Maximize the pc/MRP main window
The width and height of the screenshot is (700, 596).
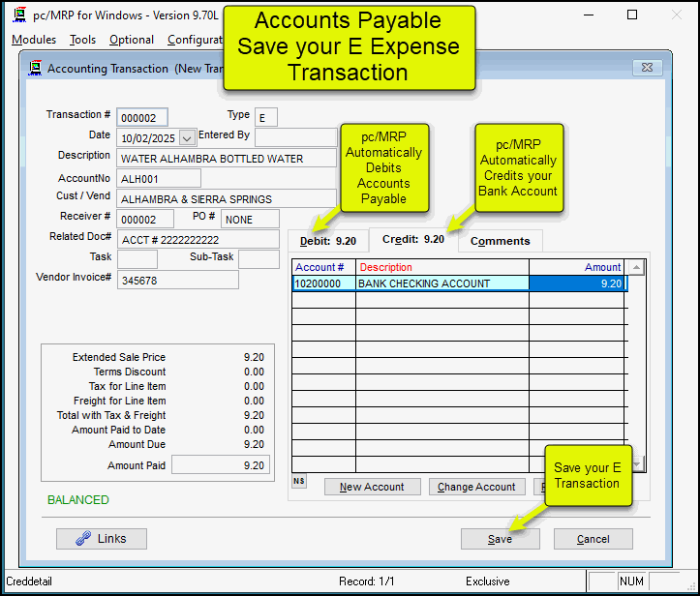point(632,15)
